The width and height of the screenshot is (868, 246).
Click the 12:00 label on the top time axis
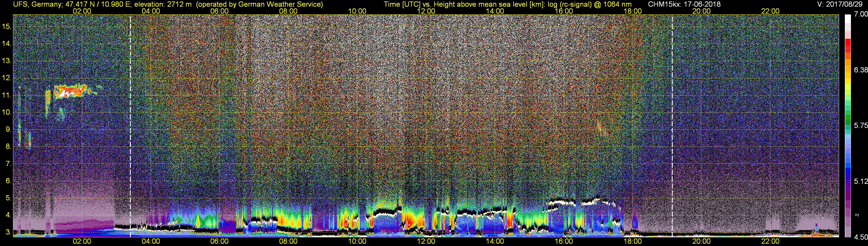[426, 11]
